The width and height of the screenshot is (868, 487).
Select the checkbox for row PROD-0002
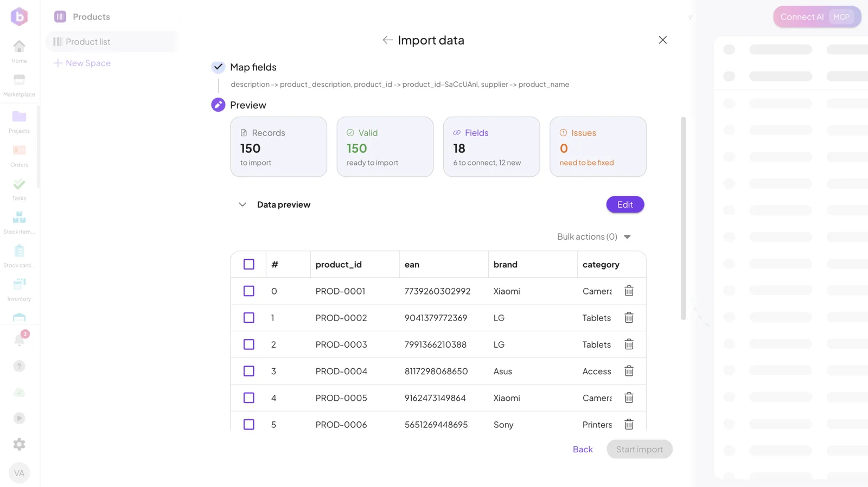click(x=249, y=318)
